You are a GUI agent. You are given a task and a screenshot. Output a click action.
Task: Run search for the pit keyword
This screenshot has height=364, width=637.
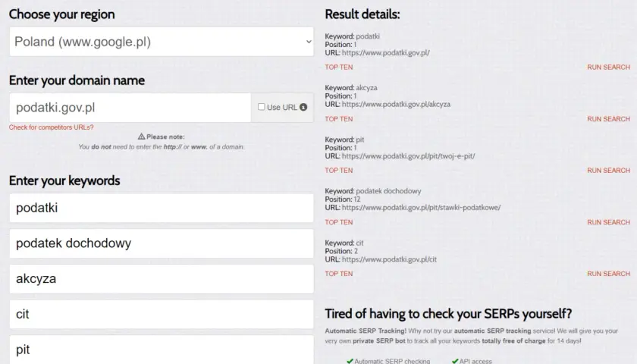608,170
